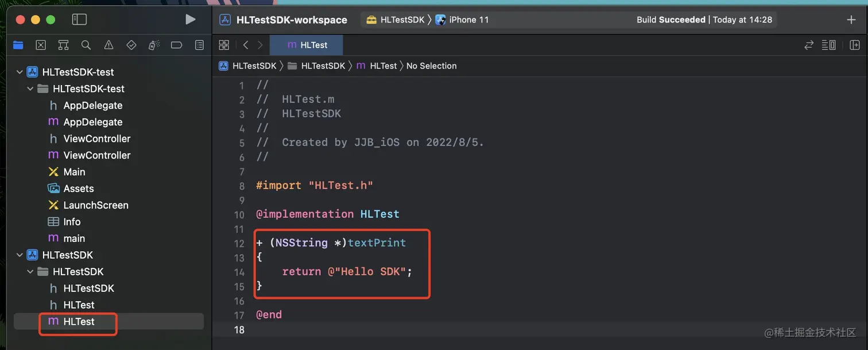Viewport: 868px width, 350px height.
Task: Toggle the navigator sidebar
Action: tap(79, 20)
